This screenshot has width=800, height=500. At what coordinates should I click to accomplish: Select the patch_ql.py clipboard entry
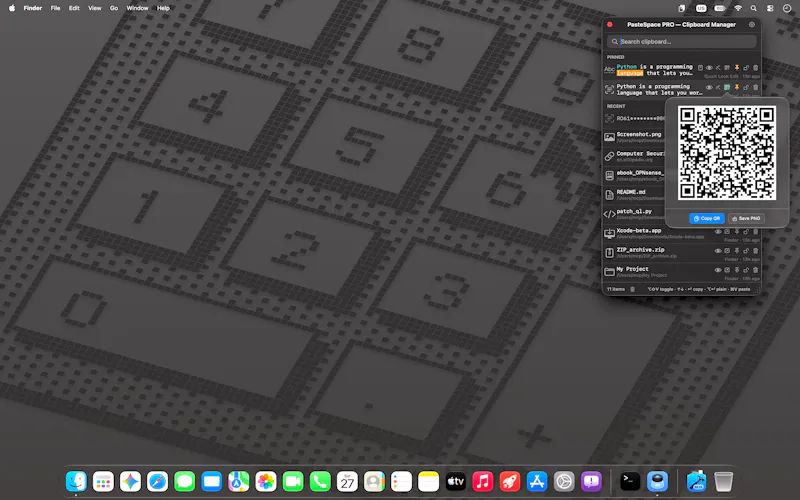[x=634, y=214]
